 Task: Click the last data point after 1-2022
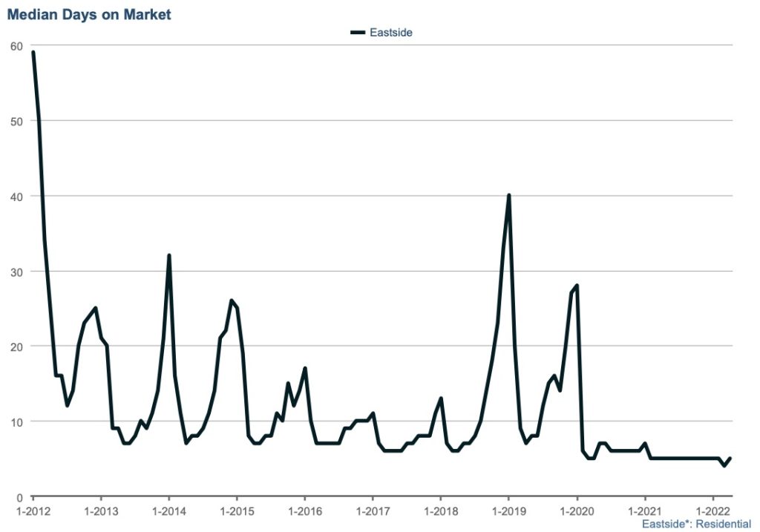point(730,459)
